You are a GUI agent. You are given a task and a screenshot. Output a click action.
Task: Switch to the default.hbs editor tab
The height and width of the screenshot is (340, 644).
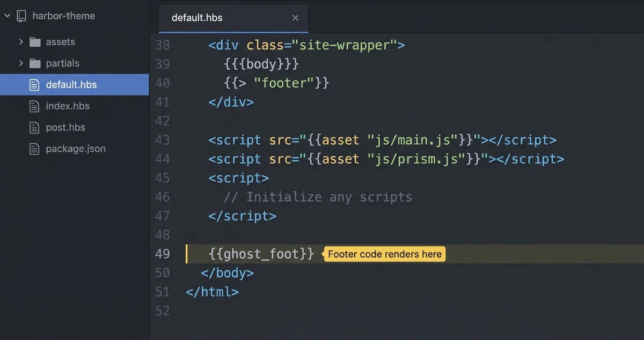tap(234, 18)
